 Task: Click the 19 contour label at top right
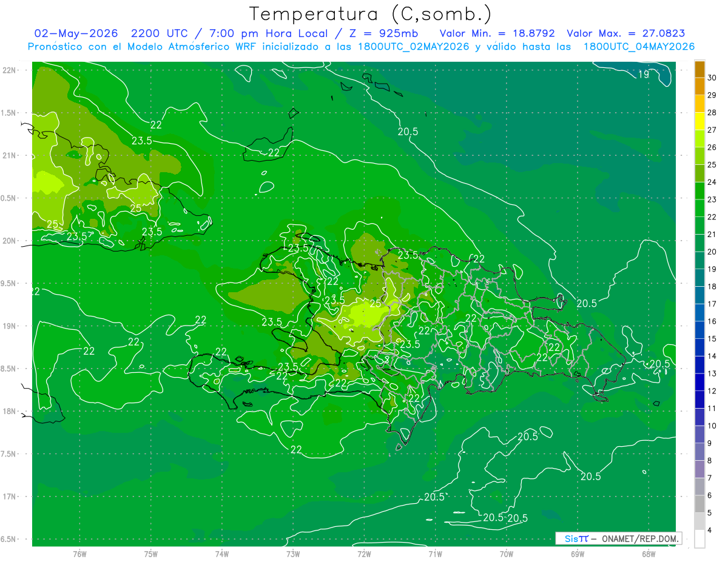point(644,74)
